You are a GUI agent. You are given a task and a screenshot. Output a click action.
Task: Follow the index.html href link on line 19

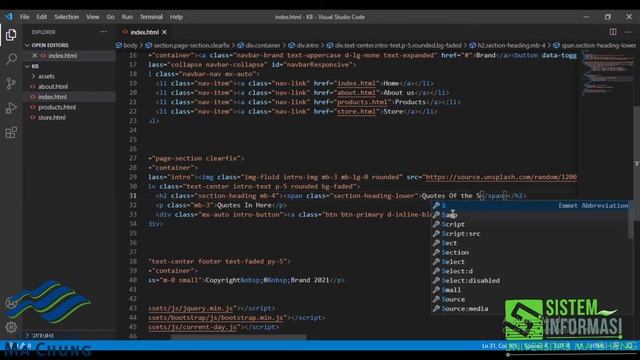(356, 83)
